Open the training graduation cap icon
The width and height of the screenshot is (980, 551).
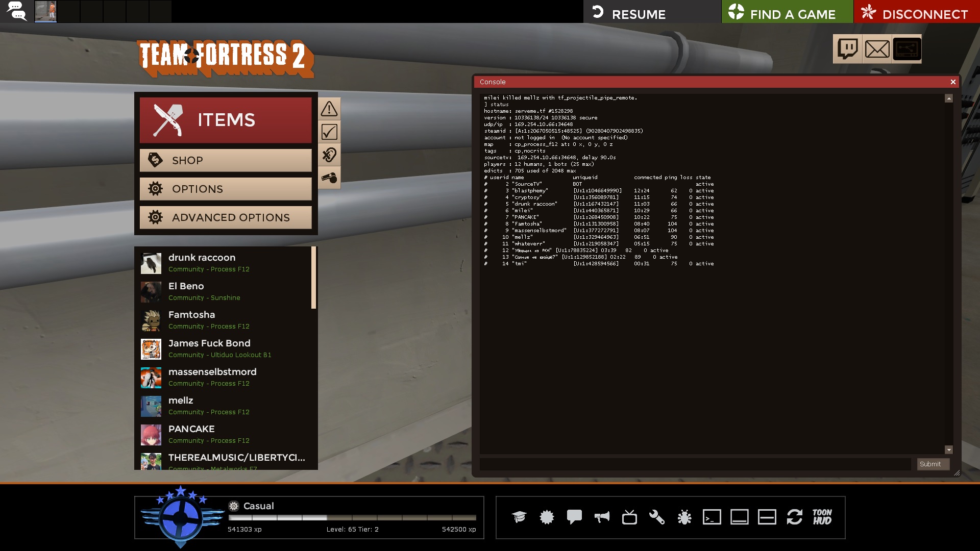click(x=519, y=517)
